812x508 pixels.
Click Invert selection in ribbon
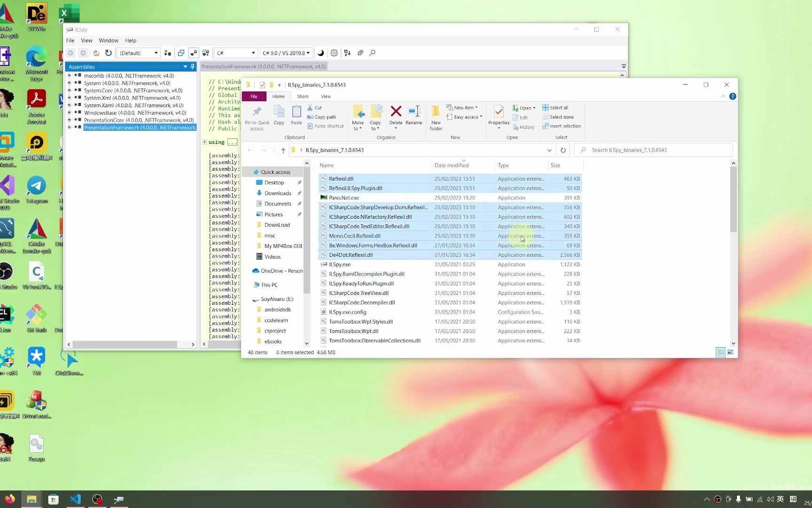coord(562,126)
